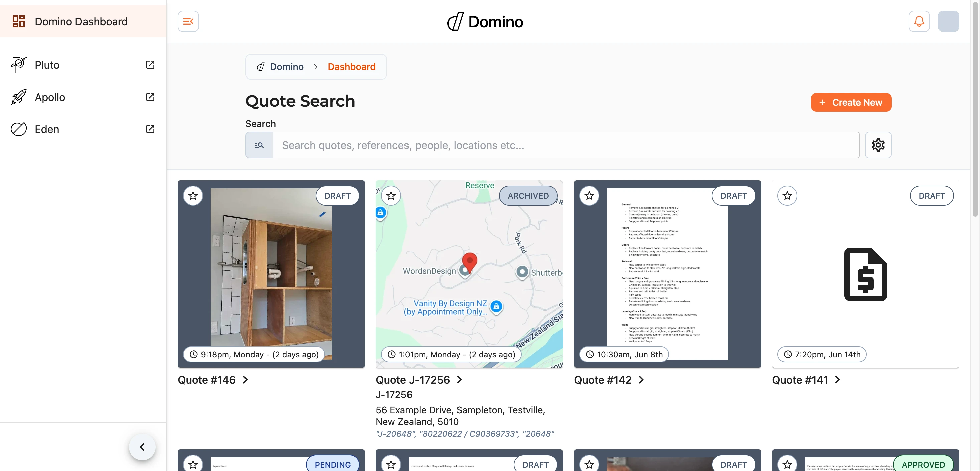Open Quote J-17256 title link
The height and width of the screenshot is (471, 980).
(x=413, y=380)
